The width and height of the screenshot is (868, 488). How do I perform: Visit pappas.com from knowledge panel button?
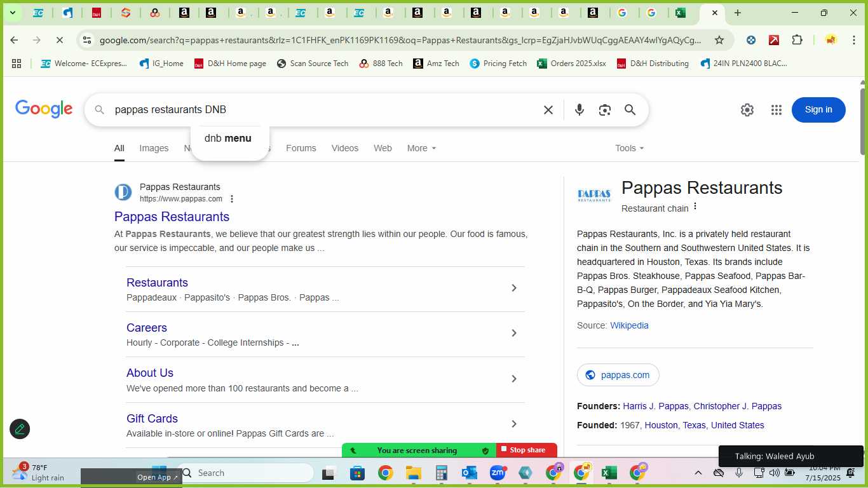click(x=618, y=375)
